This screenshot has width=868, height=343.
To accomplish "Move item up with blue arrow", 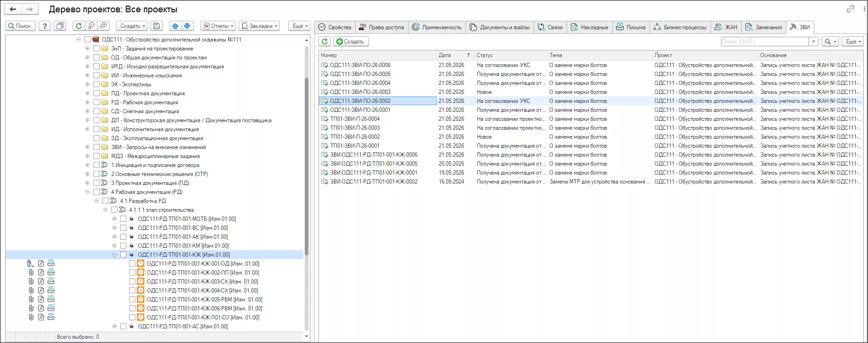I will point(175,26).
